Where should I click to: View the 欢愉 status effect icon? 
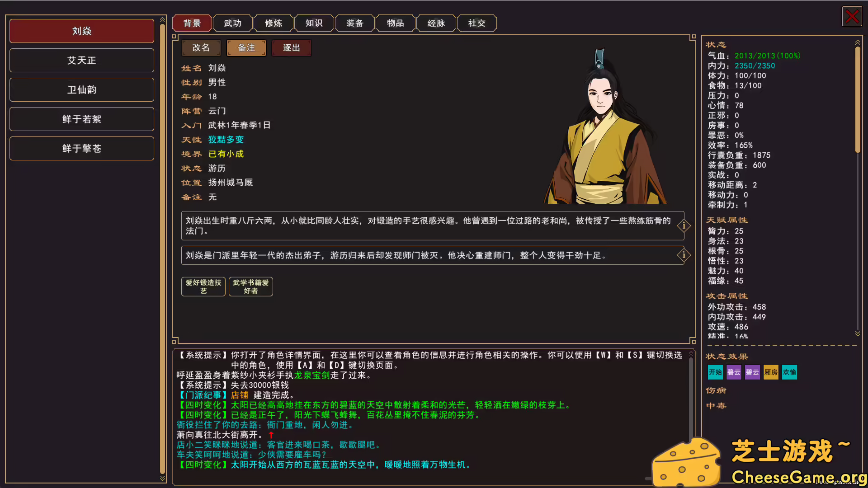[789, 372]
